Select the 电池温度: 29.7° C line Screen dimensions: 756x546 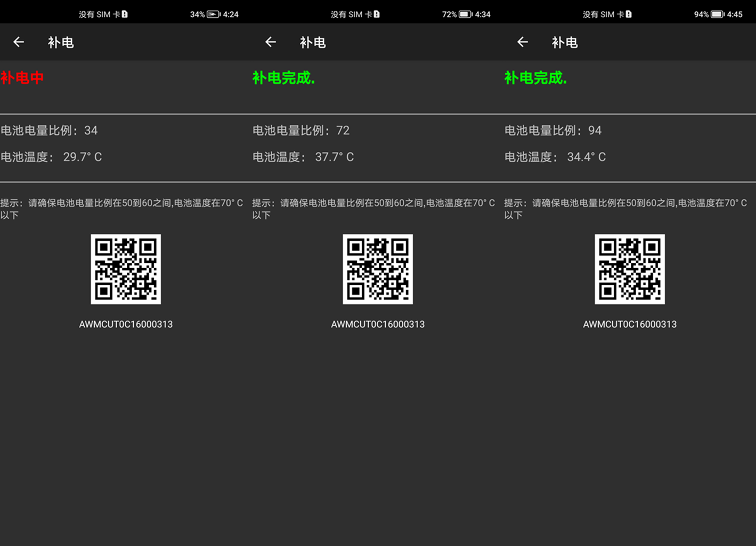click(x=51, y=157)
